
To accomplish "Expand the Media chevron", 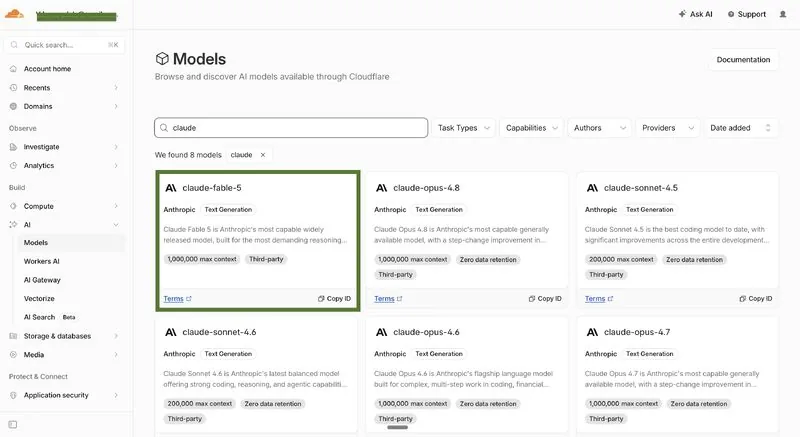I will 116,354.
